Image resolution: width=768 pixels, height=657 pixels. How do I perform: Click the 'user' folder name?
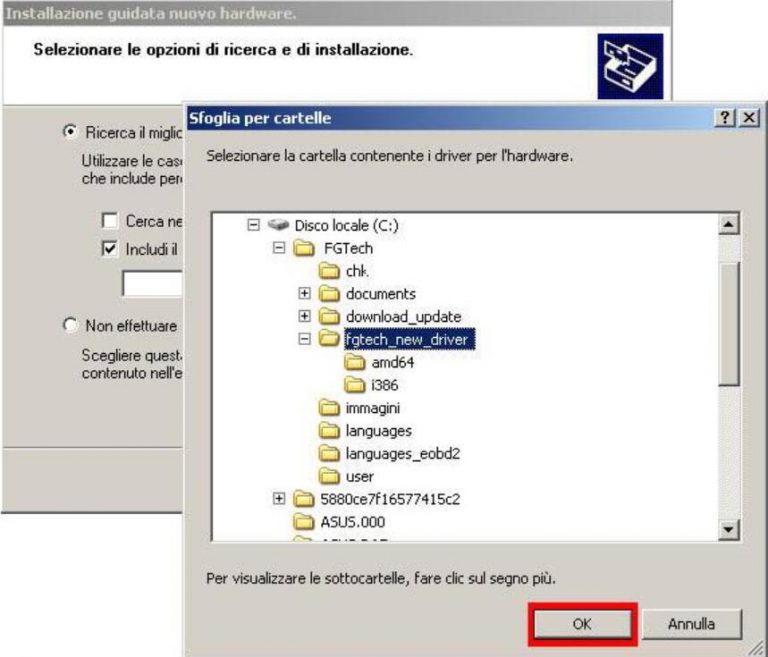click(x=360, y=476)
